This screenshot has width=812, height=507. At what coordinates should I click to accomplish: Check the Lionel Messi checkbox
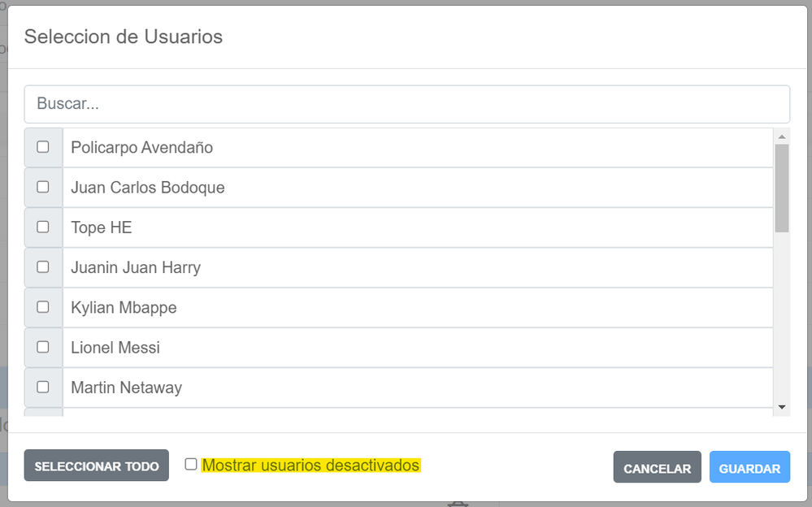pyautogui.click(x=43, y=347)
